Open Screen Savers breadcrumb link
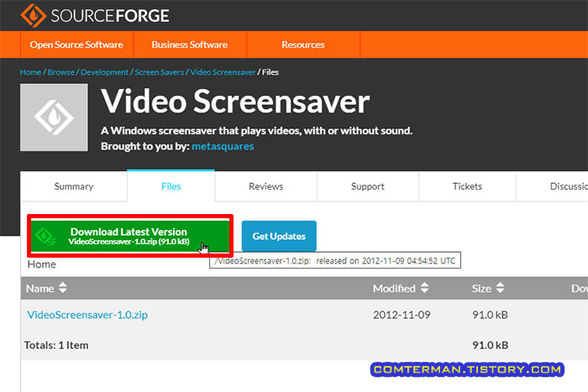This screenshot has height=392, width=588. click(159, 72)
